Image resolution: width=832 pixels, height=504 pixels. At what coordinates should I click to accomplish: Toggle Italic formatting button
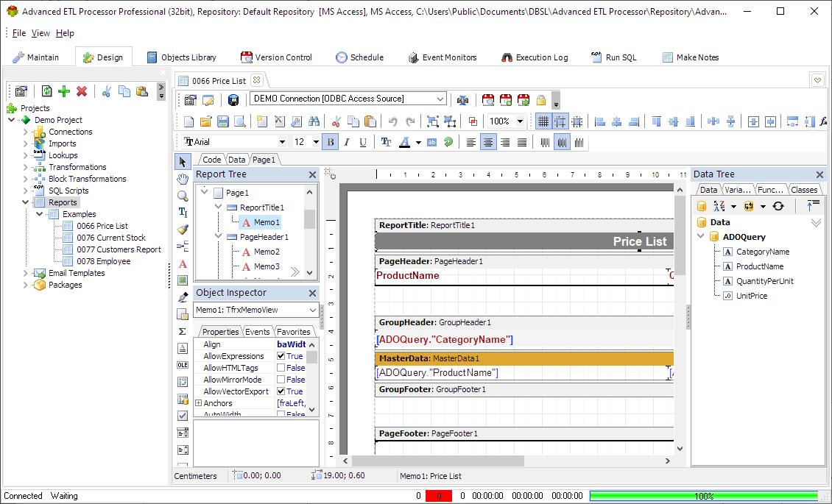tap(347, 142)
